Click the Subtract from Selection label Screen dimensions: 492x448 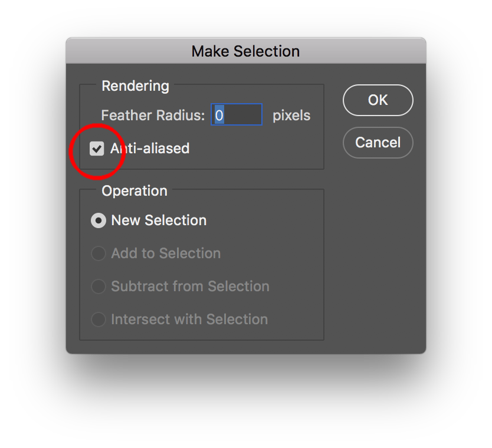[190, 286]
